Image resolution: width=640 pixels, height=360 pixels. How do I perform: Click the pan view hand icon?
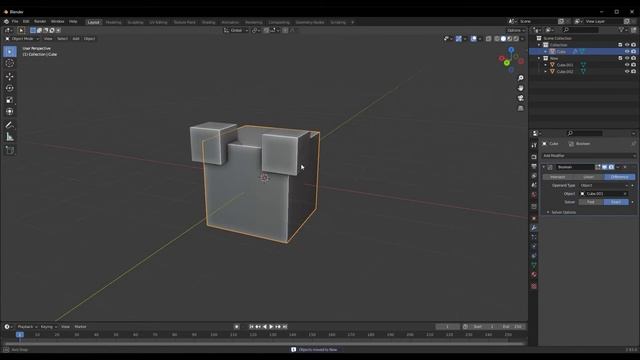520,88
